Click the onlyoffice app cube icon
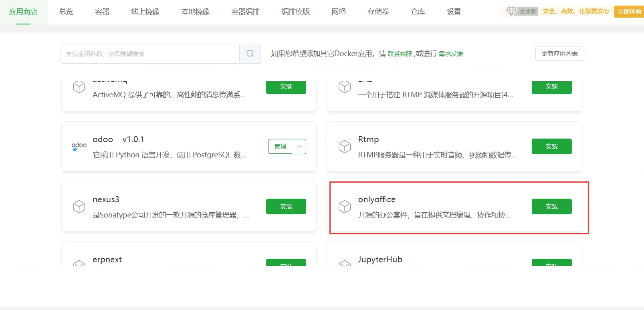This screenshot has width=644, height=310. tap(345, 207)
